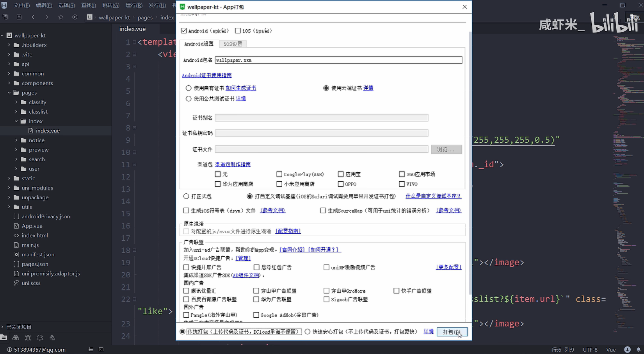This screenshot has width=644, height=354.
Task: Click the run play icon in toolbar
Action: [x=75, y=17]
